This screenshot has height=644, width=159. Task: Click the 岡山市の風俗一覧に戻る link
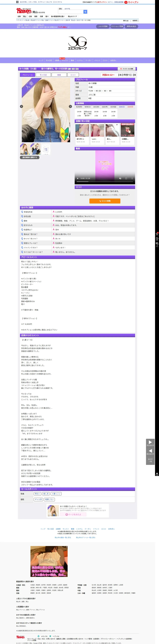[x=63, y=537]
